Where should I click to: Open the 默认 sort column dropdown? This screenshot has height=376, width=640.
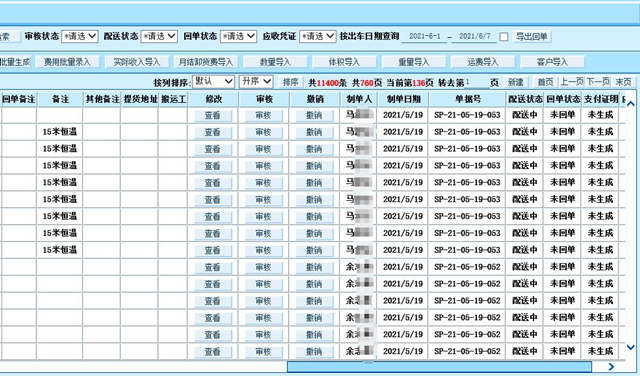point(213,81)
